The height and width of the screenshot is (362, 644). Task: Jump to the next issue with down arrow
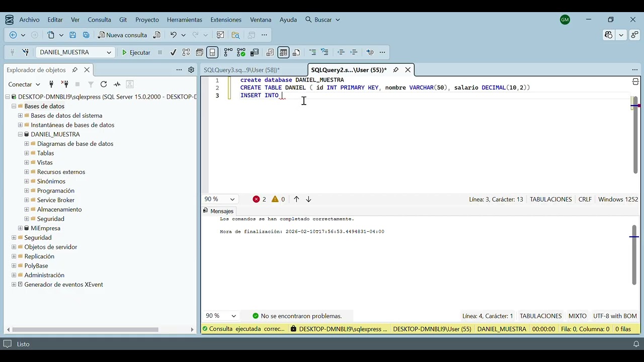[308, 199]
